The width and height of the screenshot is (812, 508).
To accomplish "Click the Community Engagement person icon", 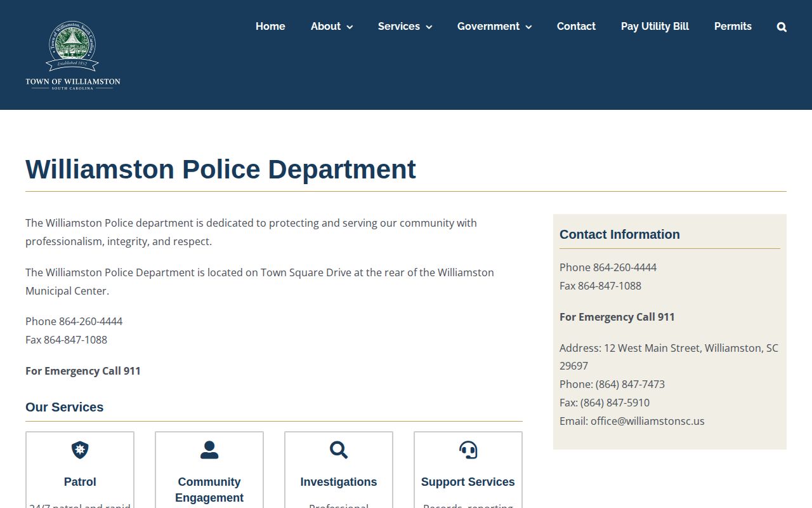I will [x=209, y=450].
